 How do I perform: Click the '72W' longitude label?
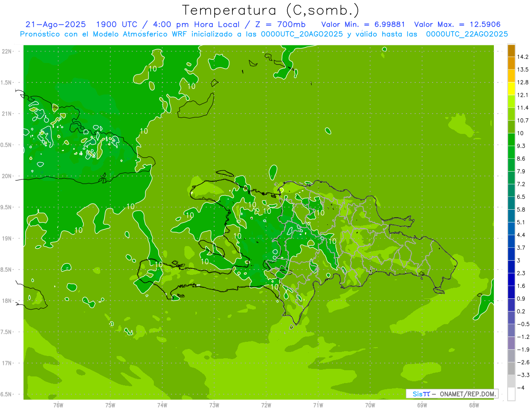(266, 405)
